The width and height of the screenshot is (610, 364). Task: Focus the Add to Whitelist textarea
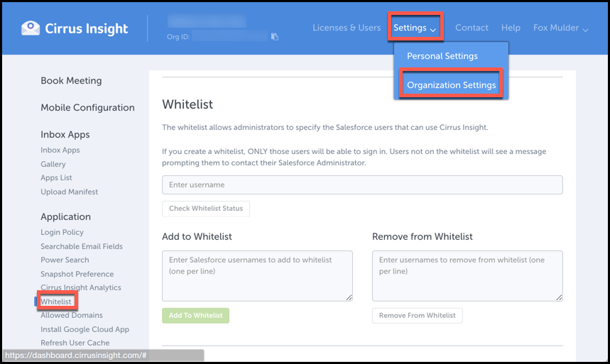[257, 276]
